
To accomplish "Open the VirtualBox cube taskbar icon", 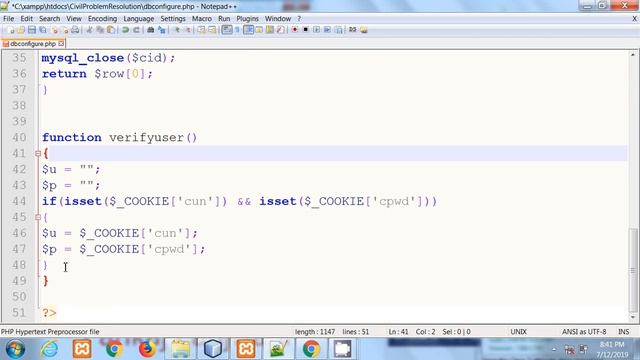I will [x=213, y=349].
